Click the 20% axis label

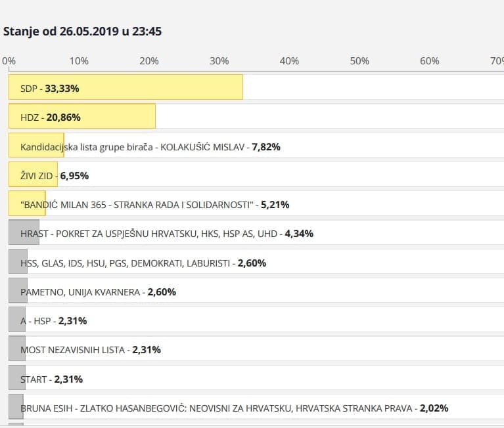[x=149, y=61]
